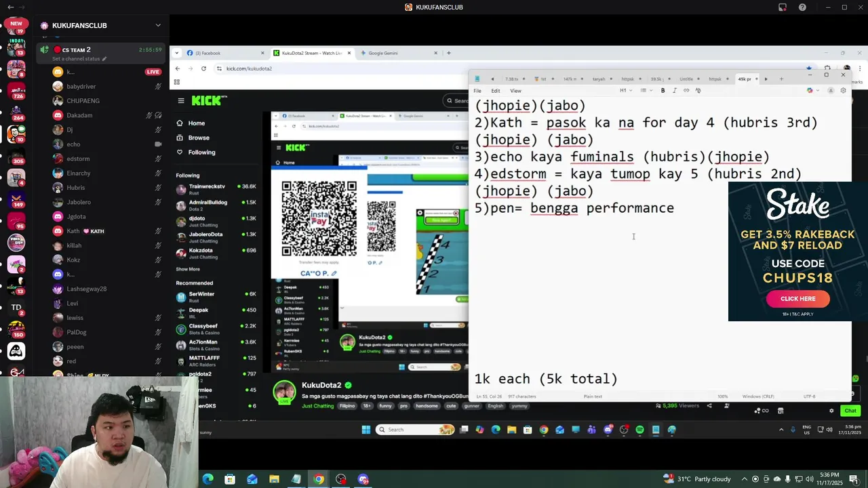Expand the KUKUFANSCLUB server dropdown menu
This screenshot has width=868, height=488.
(158, 25)
